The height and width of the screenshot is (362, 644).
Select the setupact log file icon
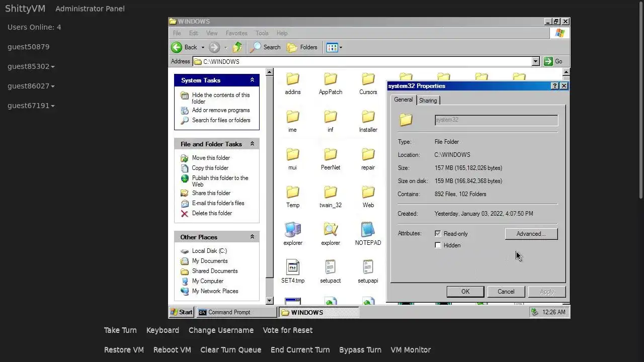coord(330,267)
